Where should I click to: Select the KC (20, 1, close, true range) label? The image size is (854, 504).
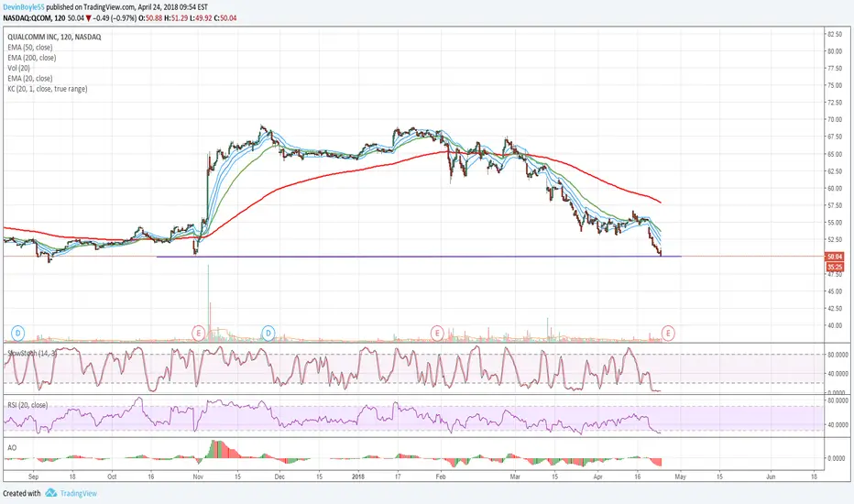tap(48, 89)
